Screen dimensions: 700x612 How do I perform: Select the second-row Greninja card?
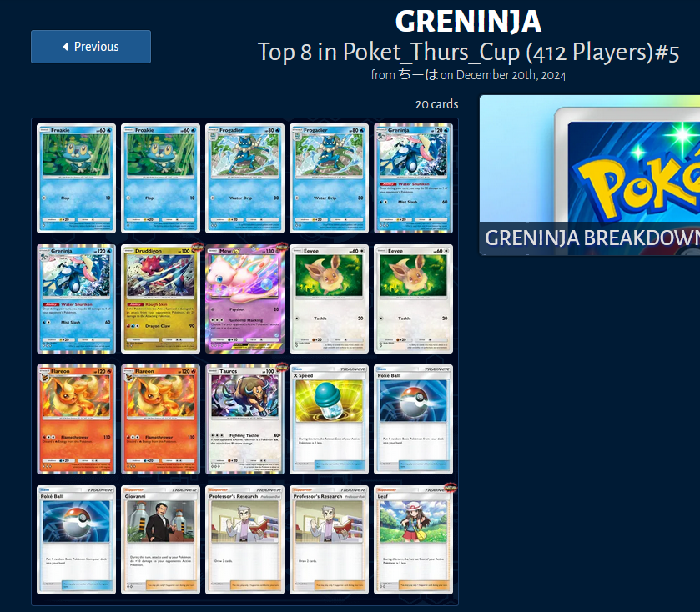(x=76, y=298)
